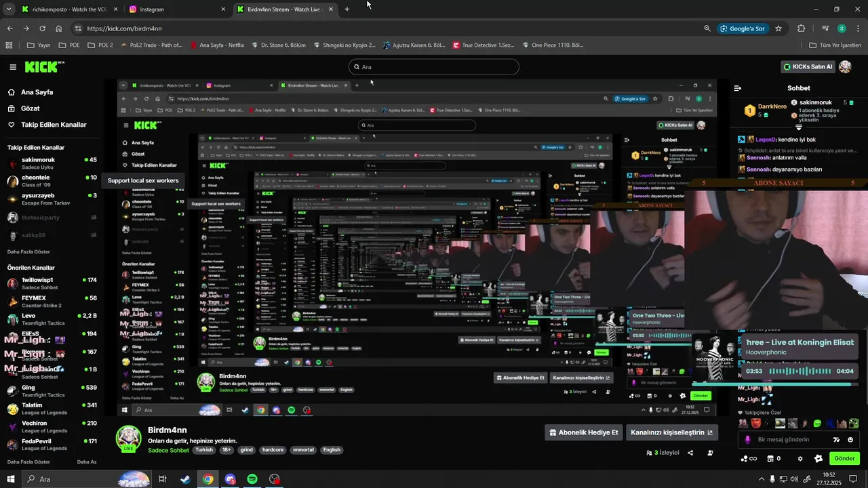868x488 pixels.
Task: Open the Gözat browse page
Action: pos(30,108)
